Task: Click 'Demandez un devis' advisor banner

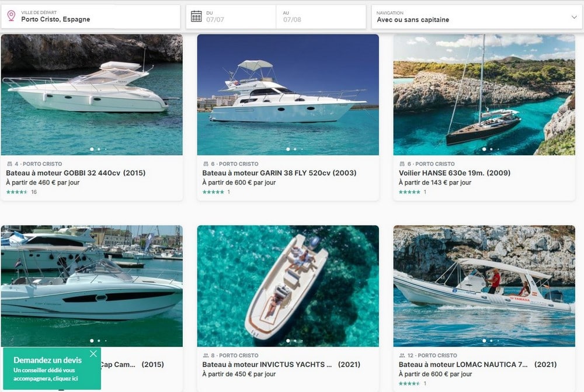Action: click(x=52, y=369)
